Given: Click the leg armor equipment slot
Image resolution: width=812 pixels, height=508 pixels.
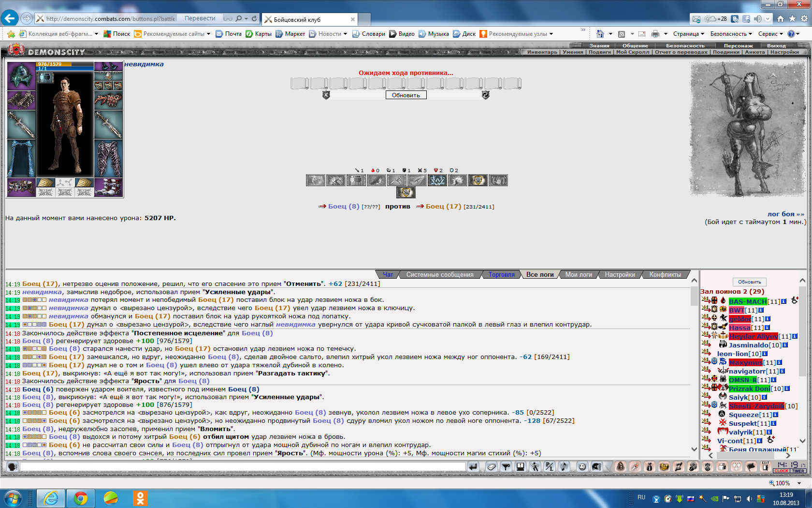Looking at the screenshot, I should point(108,159).
